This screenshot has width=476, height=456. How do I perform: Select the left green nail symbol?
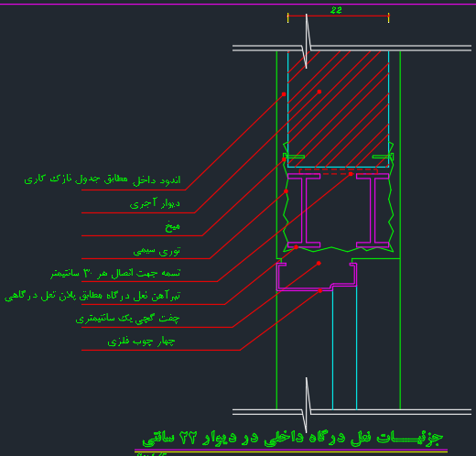tap(294, 157)
